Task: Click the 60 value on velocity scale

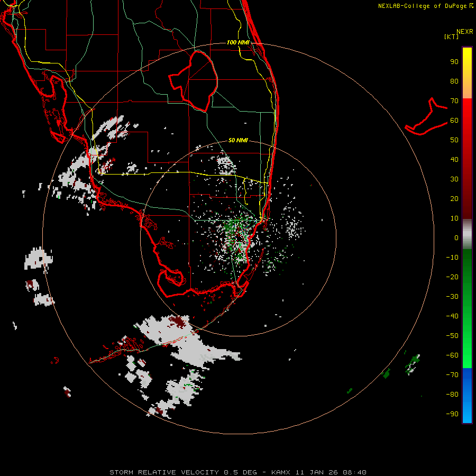Action: pyautogui.click(x=454, y=121)
